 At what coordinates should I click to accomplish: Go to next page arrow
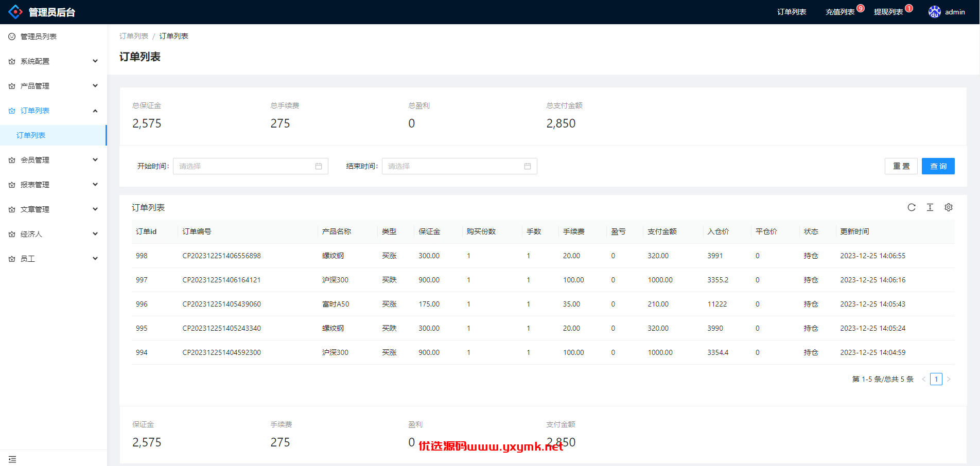coord(949,379)
